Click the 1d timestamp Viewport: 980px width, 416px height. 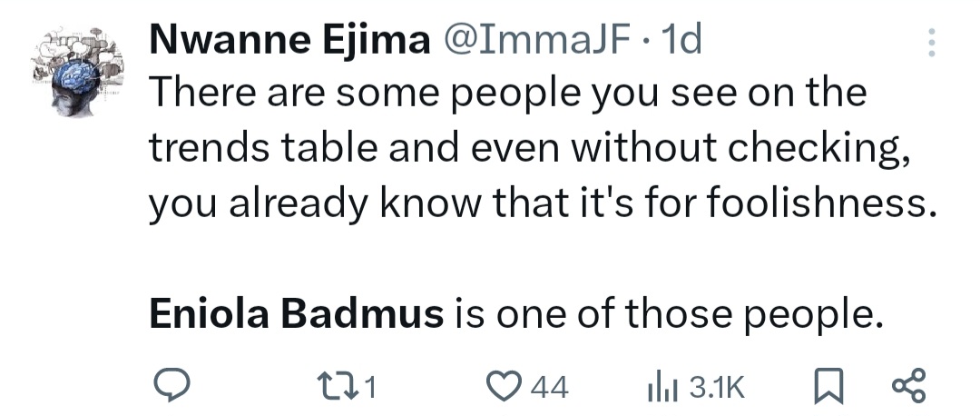point(682,42)
